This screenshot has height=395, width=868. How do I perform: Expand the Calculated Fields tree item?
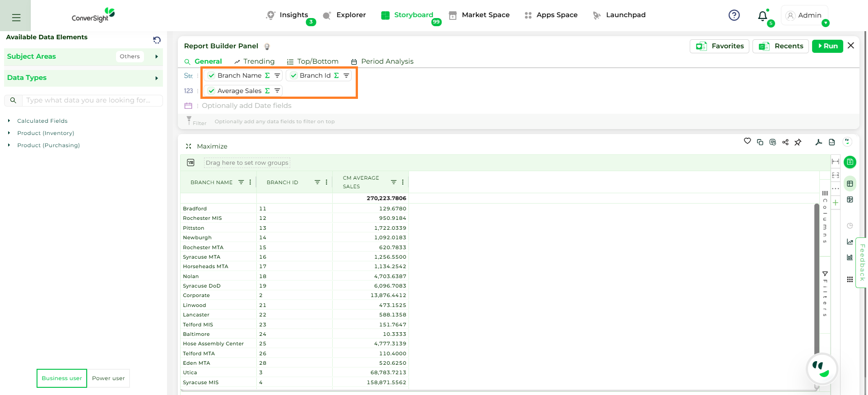pos(9,121)
